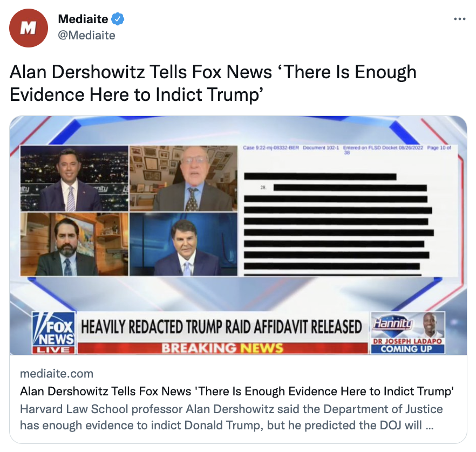Open the @Mediaite handle link

86,36
